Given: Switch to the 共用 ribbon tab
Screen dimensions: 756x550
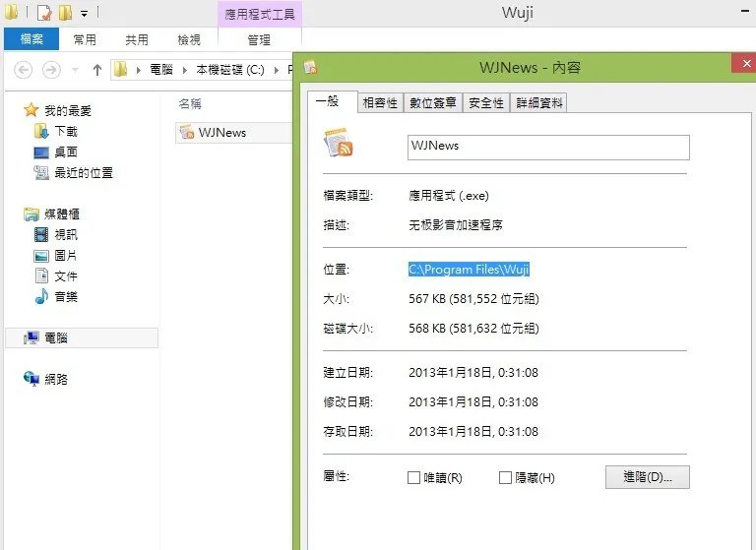Looking at the screenshot, I should (x=137, y=39).
